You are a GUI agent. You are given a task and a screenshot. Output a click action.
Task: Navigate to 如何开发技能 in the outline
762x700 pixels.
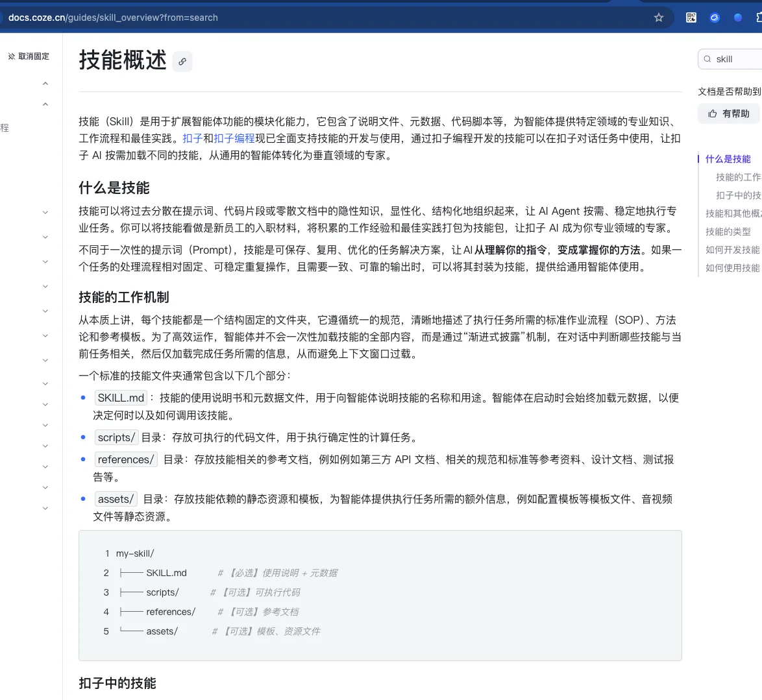[732, 250]
